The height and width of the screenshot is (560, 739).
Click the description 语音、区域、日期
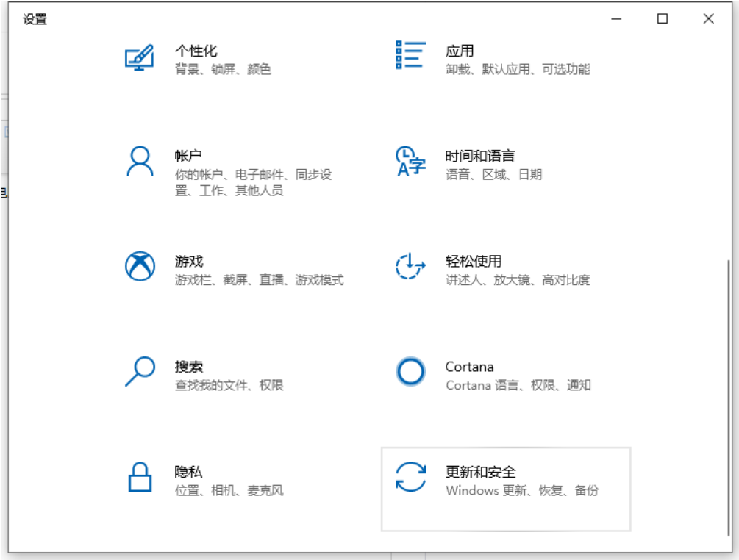coord(494,175)
